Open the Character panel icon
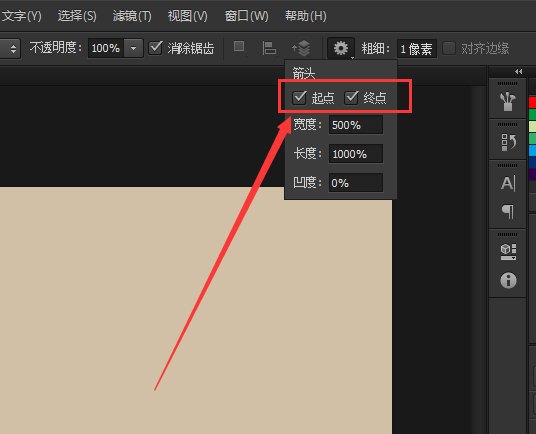The image size is (536, 434). pos(508,183)
